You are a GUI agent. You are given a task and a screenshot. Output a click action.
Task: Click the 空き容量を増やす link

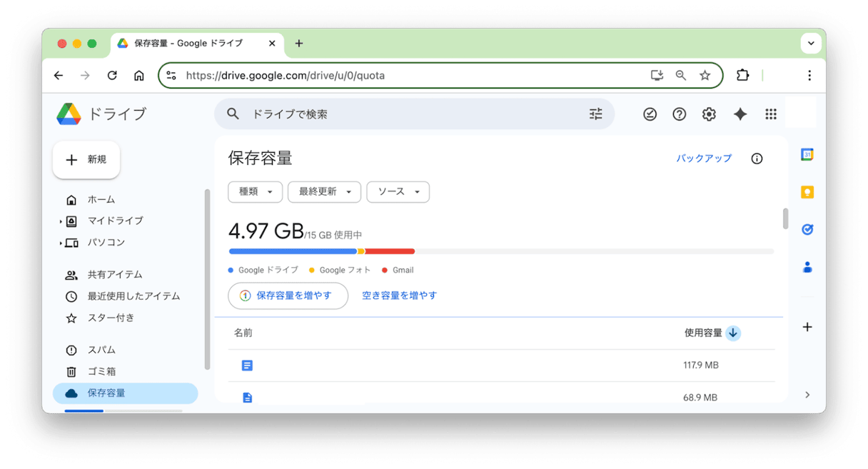(399, 296)
